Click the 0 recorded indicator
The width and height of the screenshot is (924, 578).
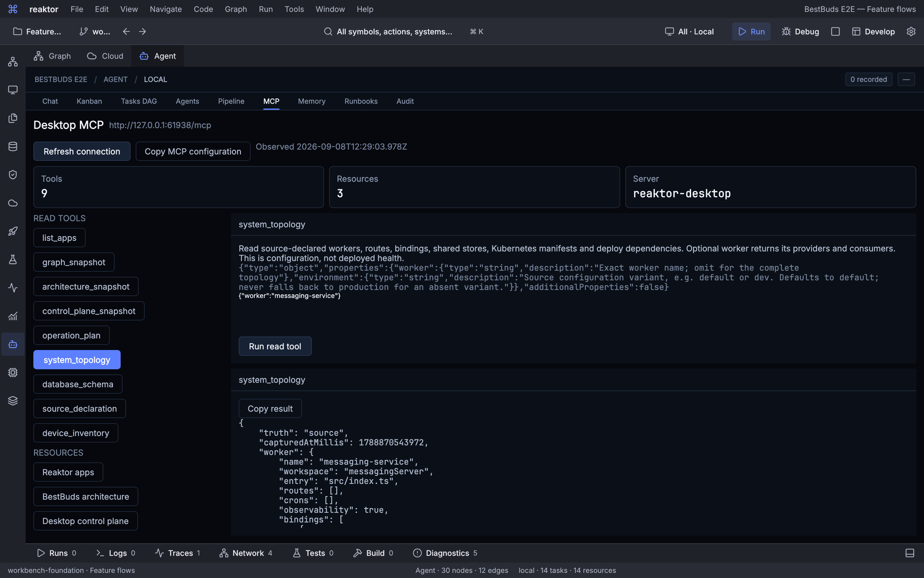pos(868,80)
